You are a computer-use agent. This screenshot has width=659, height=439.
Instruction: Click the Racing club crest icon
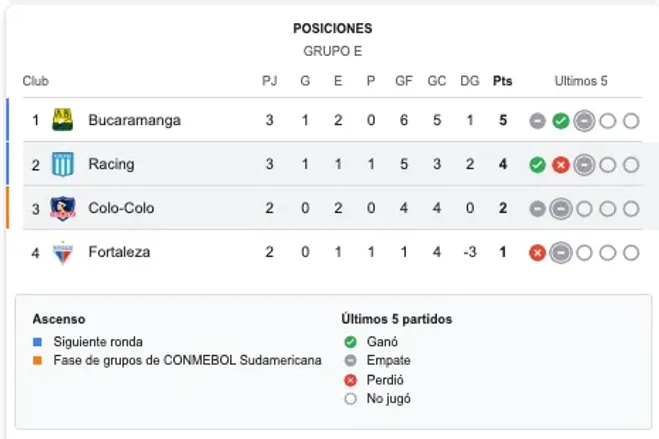62,164
